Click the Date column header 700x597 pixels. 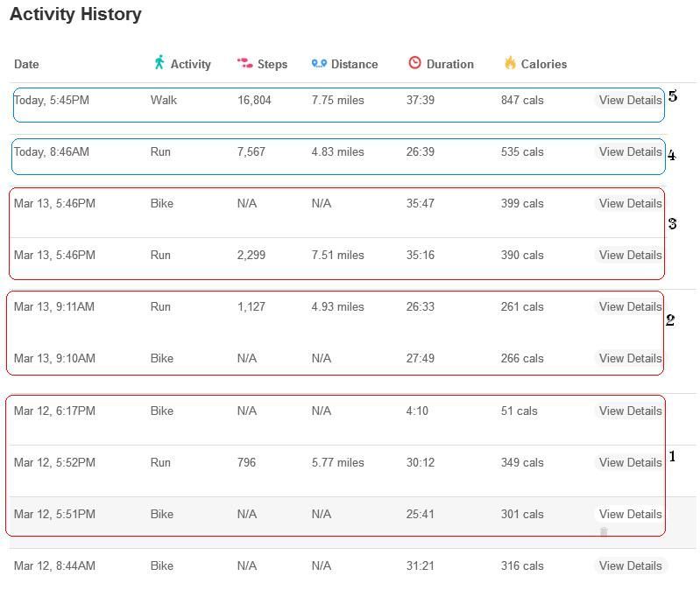[x=26, y=64]
